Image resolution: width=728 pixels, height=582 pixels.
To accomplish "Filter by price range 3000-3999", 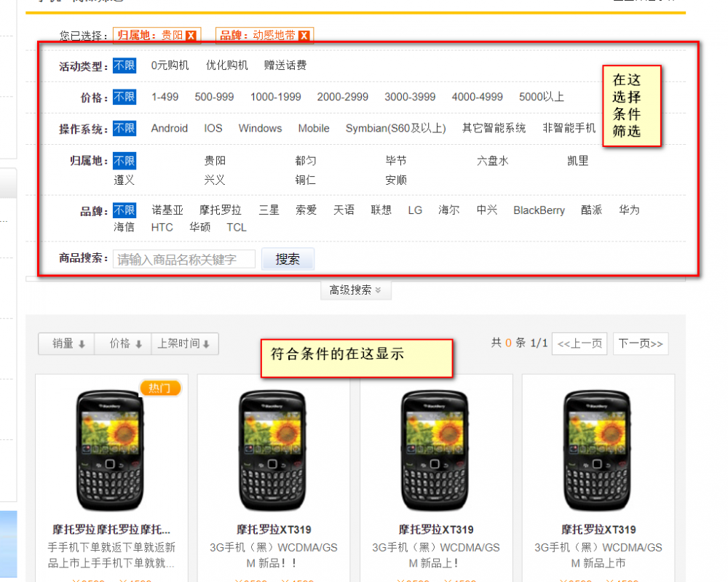I will coord(410,97).
